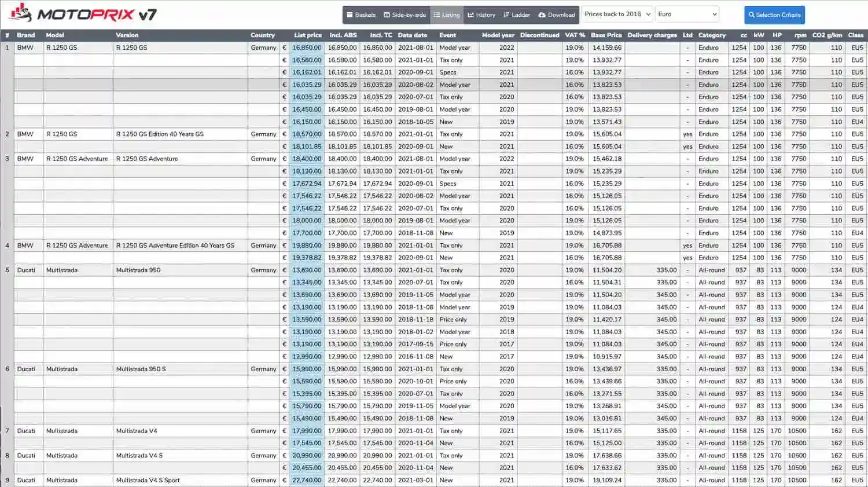Open the Baskets view
The height and width of the screenshot is (487, 868).
(x=361, y=15)
